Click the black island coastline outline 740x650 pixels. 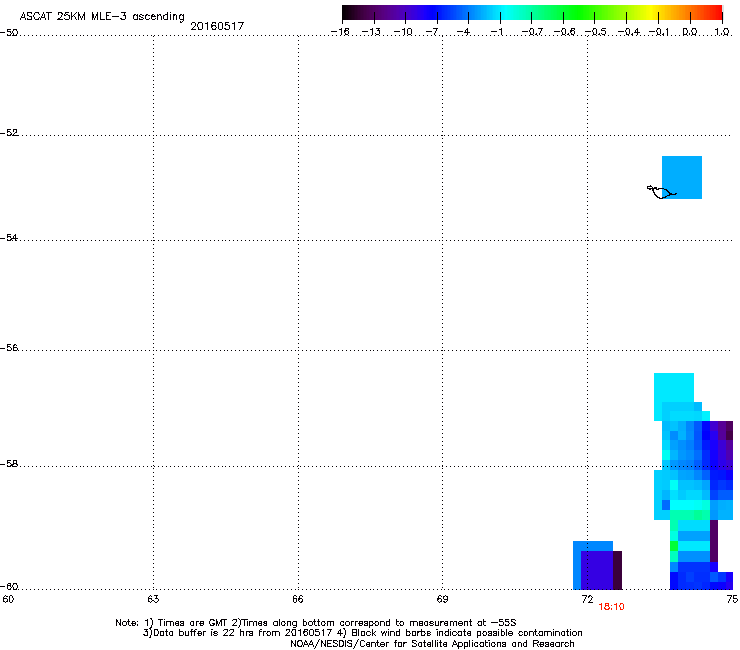click(661, 192)
